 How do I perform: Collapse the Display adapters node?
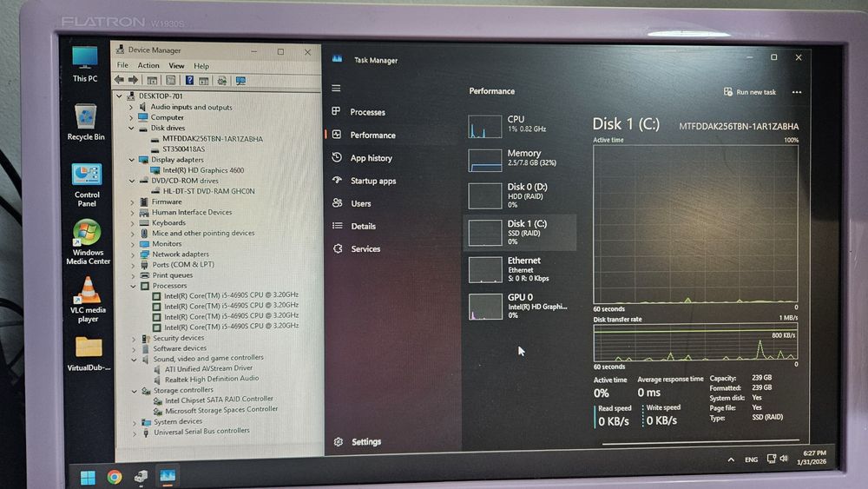[x=132, y=160]
